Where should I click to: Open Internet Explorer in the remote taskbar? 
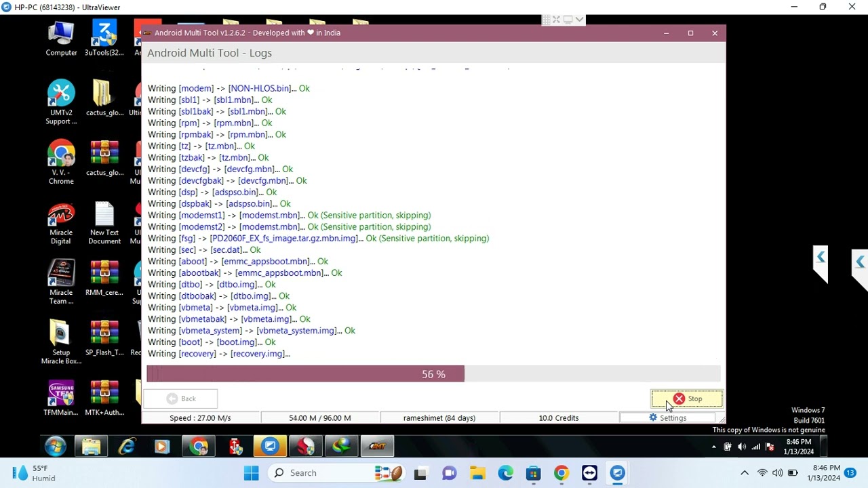[x=127, y=446]
